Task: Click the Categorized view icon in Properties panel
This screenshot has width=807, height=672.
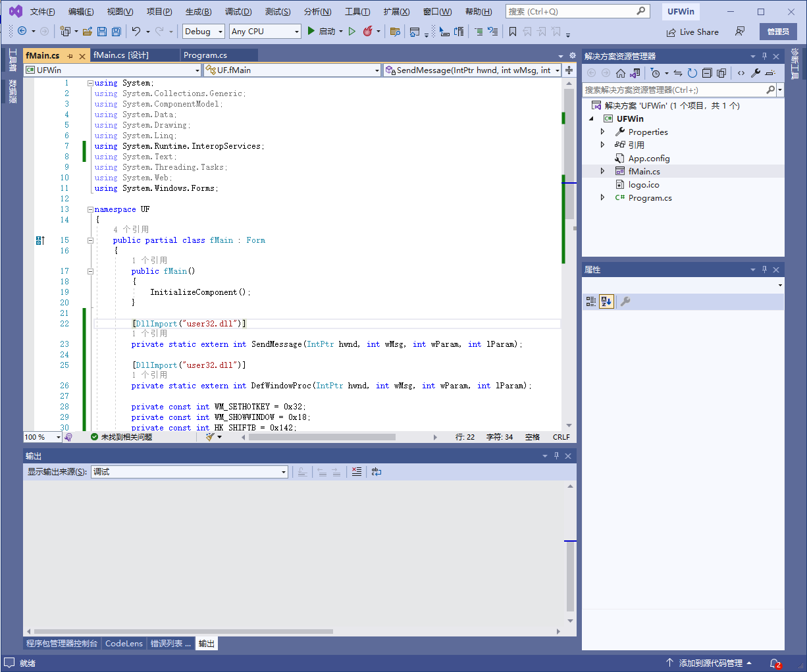Action: click(x=591, y=301)
